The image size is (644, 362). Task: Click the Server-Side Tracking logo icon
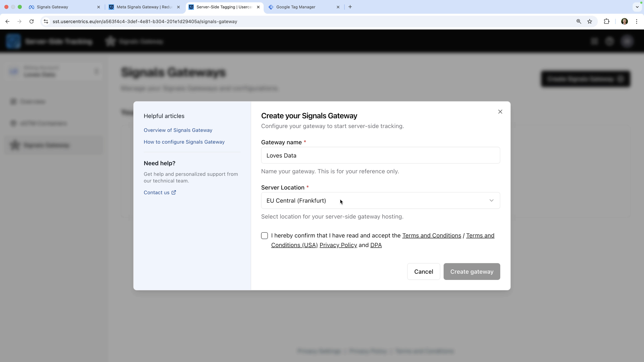point(13,41)
